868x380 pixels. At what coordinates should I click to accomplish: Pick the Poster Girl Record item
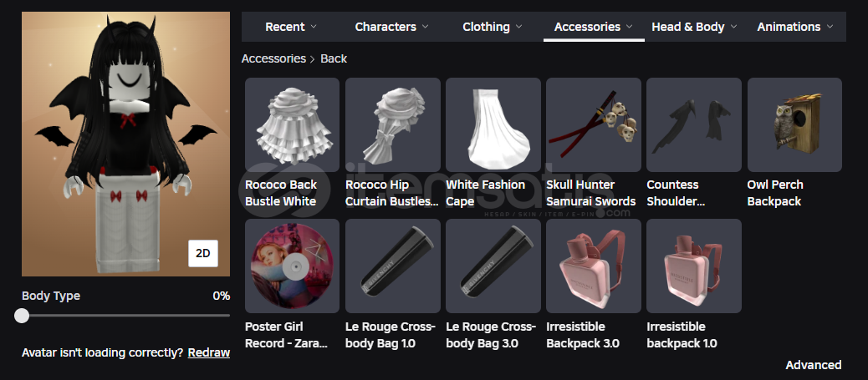292,266
